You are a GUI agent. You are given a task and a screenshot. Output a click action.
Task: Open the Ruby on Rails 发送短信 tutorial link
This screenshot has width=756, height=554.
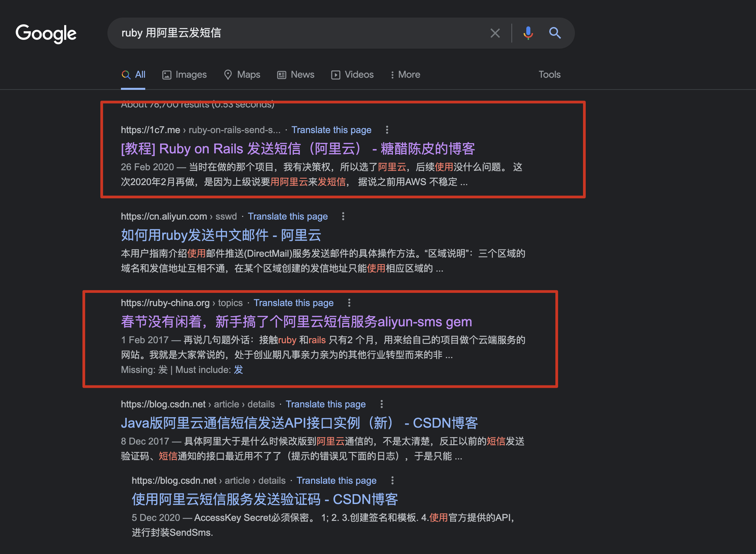[x=298, y=149]
